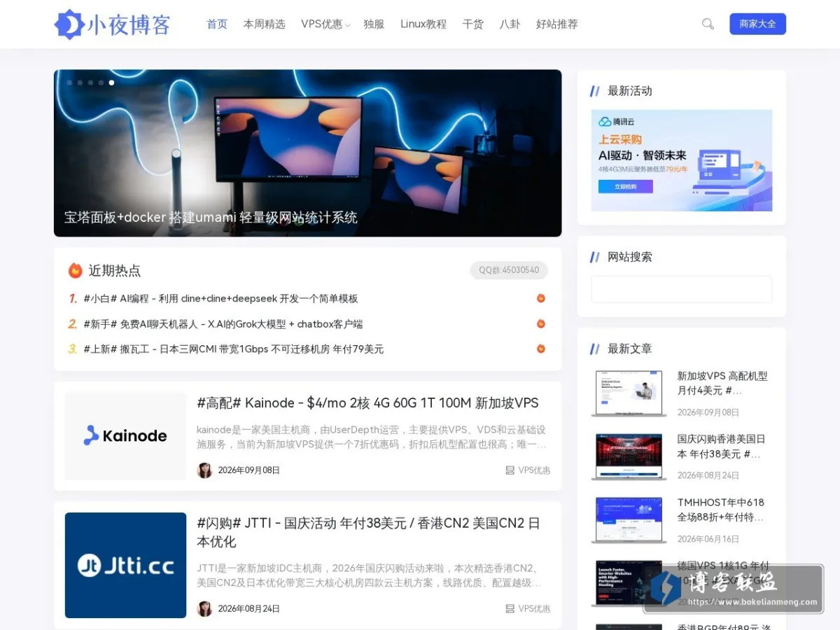Screen dimensions: 840x630
Task: Open the sidebar article 国庆闪购香港美国日本 年付38美元
Action: tap(722, 446)
